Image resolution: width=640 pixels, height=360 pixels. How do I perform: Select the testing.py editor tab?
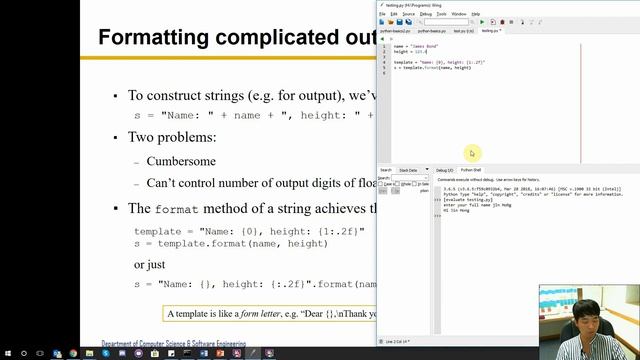[491, 31]
